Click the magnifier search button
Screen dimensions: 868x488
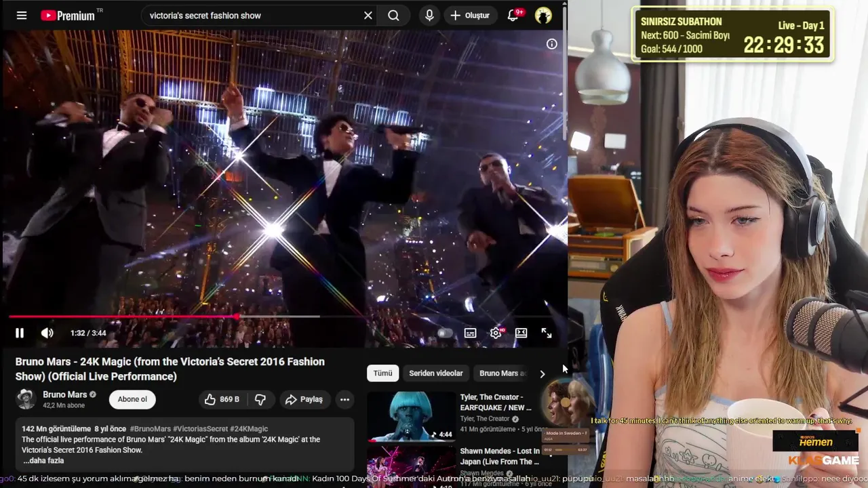coord(393,16)
